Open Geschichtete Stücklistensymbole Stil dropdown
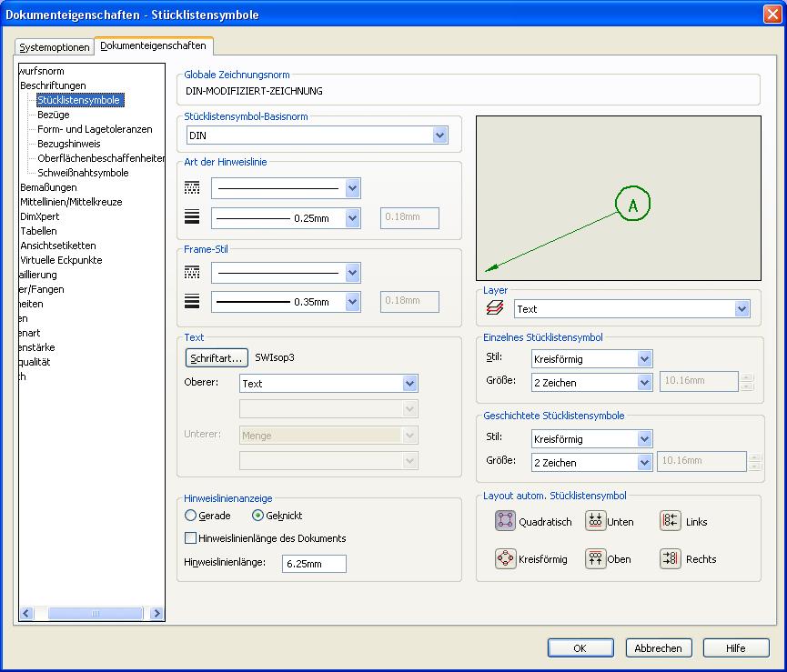787x672 pixels. coord(644,439)
